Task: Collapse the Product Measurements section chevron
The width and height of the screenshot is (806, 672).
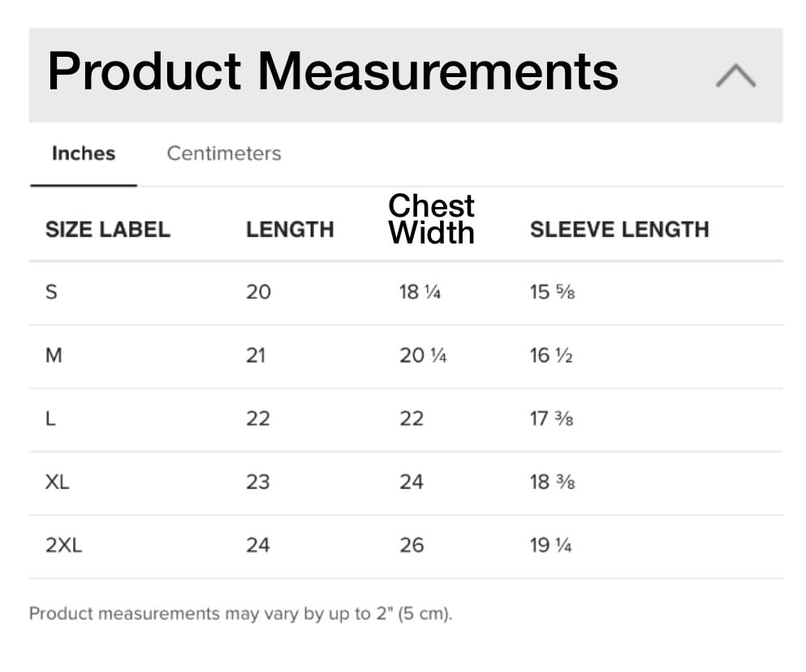Action: 735,75
